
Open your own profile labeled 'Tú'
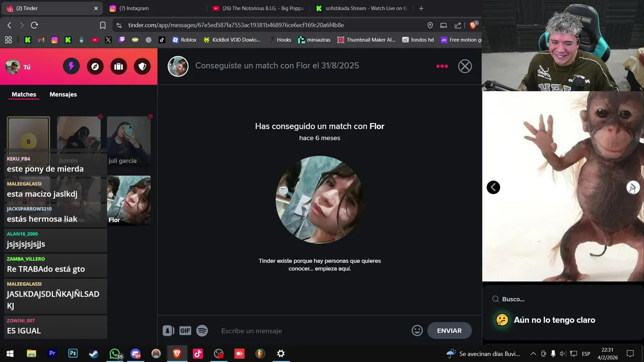pyautogui.click(x=18, y=66)
